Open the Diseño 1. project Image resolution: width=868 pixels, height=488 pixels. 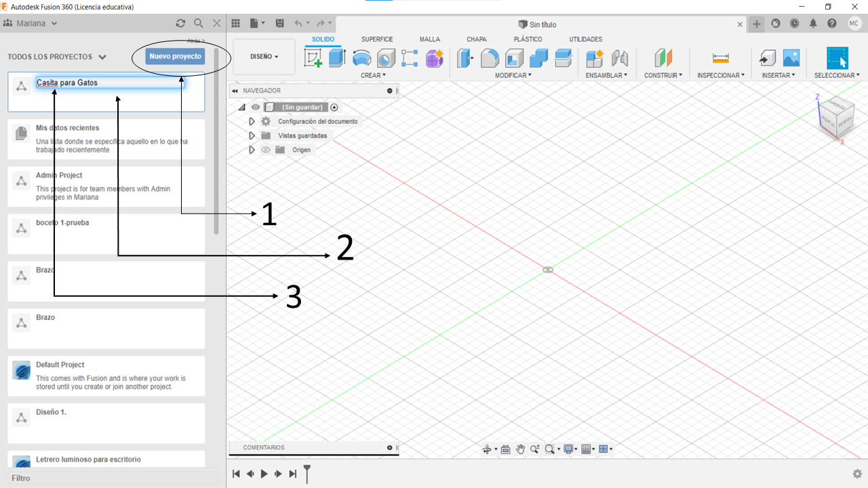click(x=106, y=424)
